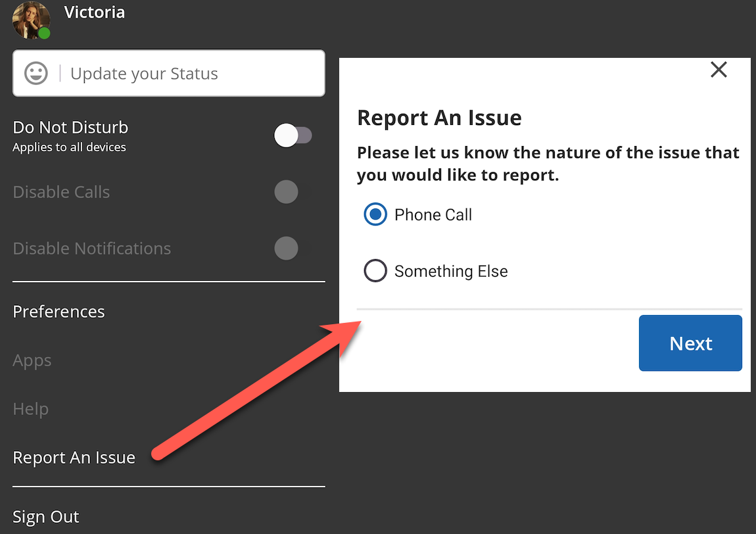Open the emoji smiley status picker
Image resolution: width=756 pixels, height=534 pixels.
[x=36, y=73]
